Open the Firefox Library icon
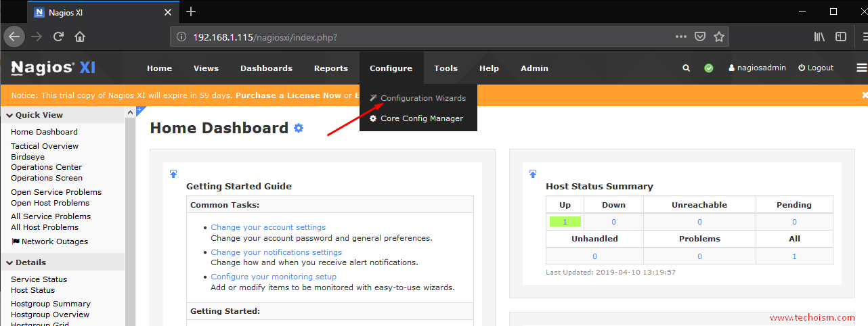Viewport: 868px width, 326px height. [x=820, y=37]
